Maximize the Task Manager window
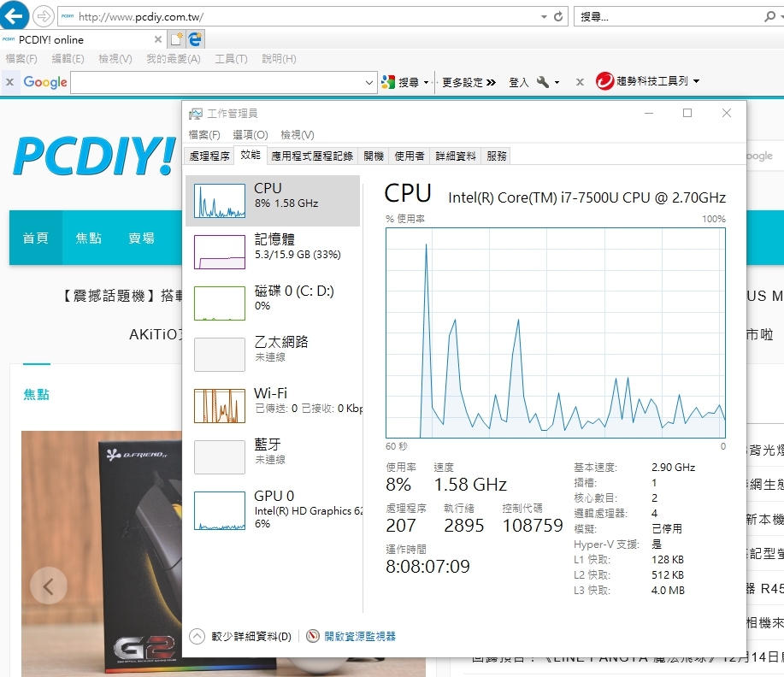Viewport: 784px width, 677px height. [687, 113]
